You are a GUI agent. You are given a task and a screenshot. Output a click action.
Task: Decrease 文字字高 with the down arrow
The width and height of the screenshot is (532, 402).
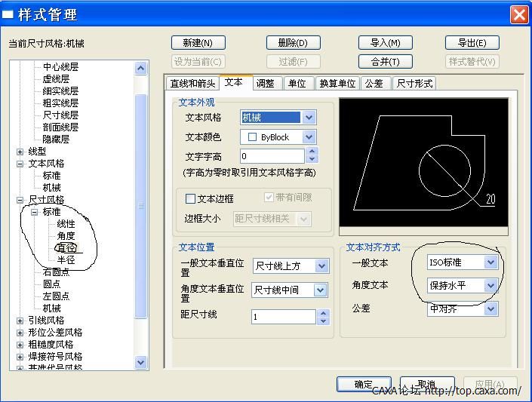click(312, 159)
